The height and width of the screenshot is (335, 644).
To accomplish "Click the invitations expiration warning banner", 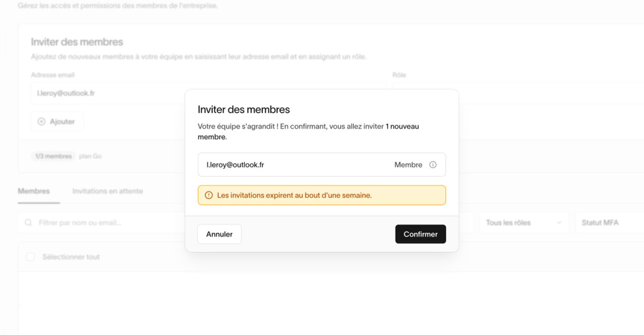I will click(x=322, y=195).
